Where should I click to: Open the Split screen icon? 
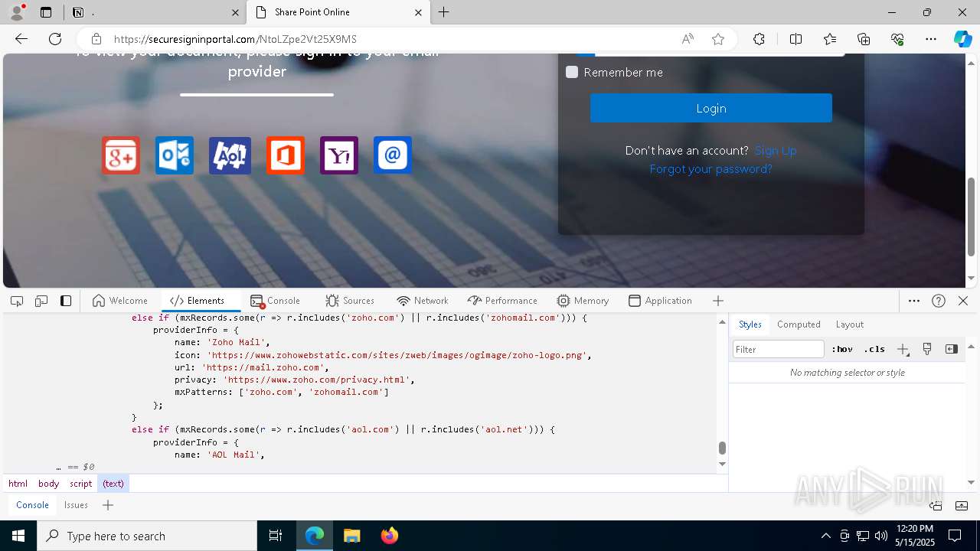click(x=795, y=39)
